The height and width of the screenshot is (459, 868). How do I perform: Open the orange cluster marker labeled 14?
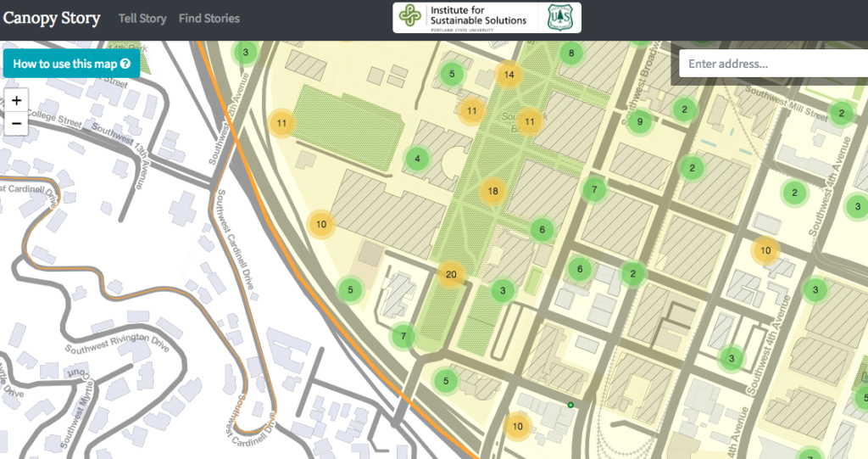pos(509,75)
